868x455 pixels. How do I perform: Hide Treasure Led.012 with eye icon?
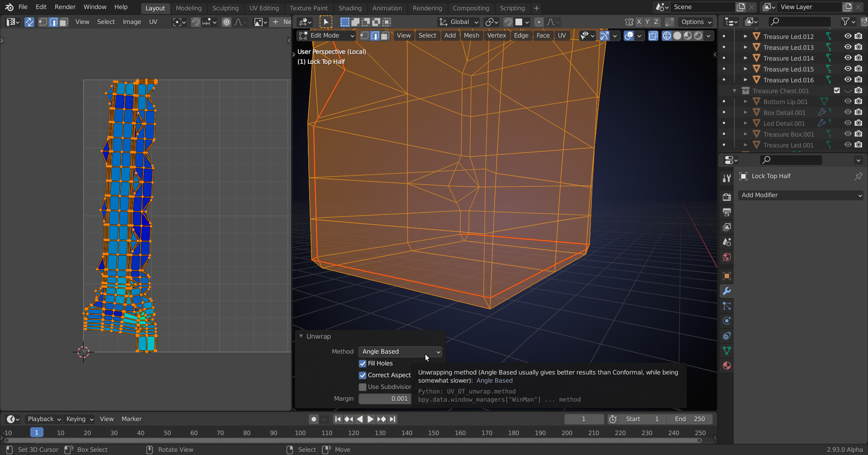(x=848, y=36)
